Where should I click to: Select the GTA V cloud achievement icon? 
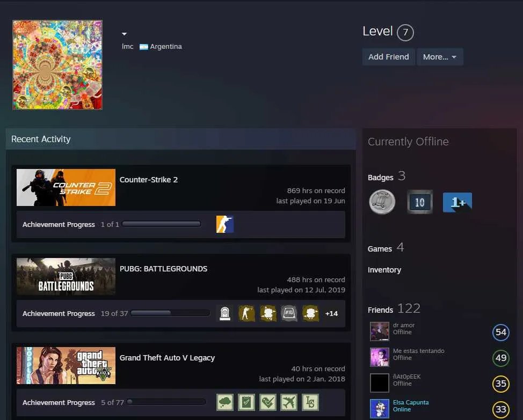(225, 402)
